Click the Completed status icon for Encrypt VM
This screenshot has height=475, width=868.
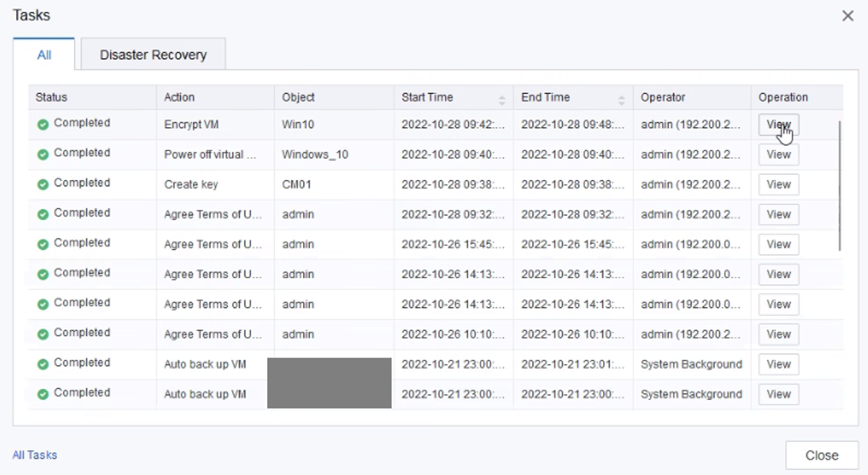[x=43, y=125]
